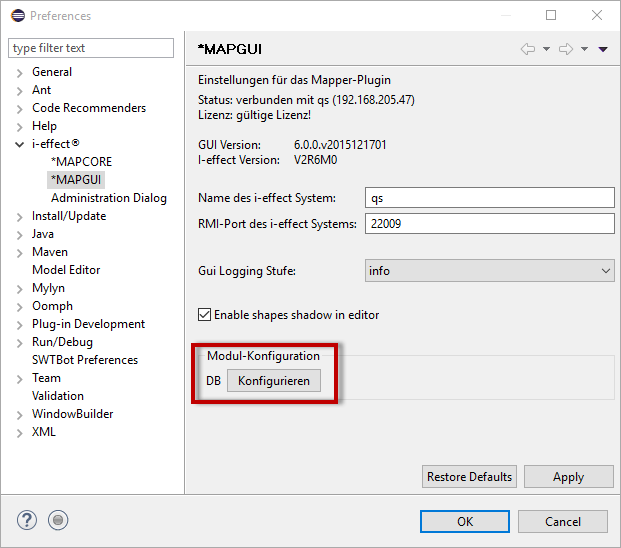This screenshot has width=621, height=548.
Task: Expand the General tree node
Action: coord(20,73)
